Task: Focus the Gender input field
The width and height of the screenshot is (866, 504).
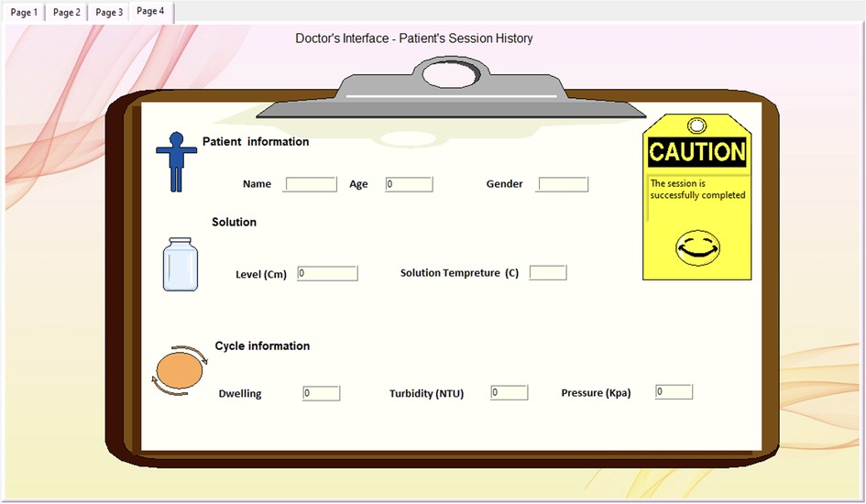Action: click(x=564, y=184)
